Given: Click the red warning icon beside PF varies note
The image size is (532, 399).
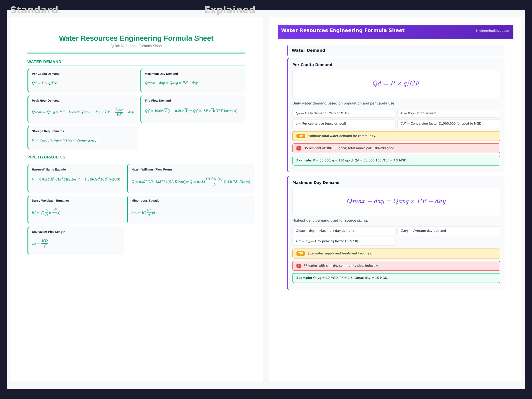Looking at the screenshot, I should pyautogui.click(x=299, y=266).
